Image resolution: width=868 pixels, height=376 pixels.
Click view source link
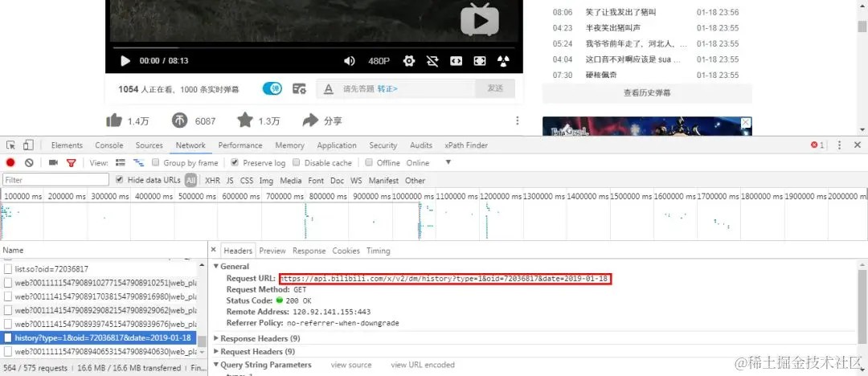coord(351,365)
